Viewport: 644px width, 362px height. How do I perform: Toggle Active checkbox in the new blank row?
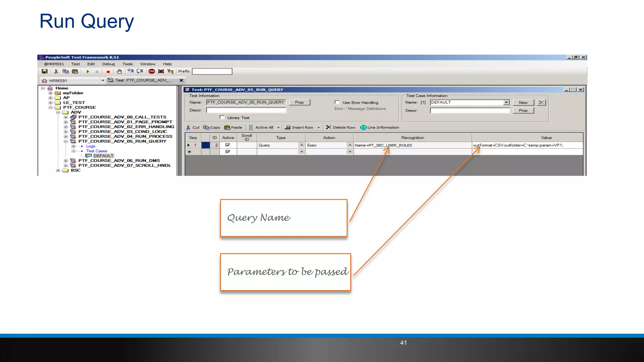[228, 152]
